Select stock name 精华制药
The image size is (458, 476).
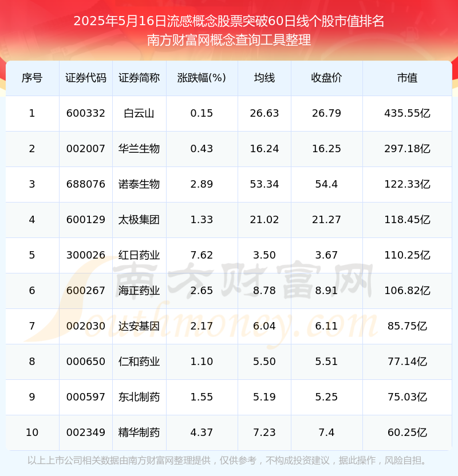coord(139,433)
